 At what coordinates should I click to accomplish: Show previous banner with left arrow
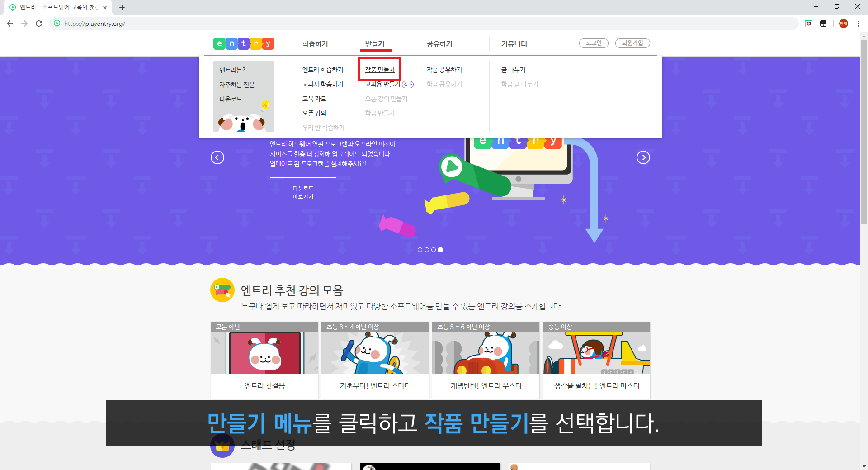217,157
